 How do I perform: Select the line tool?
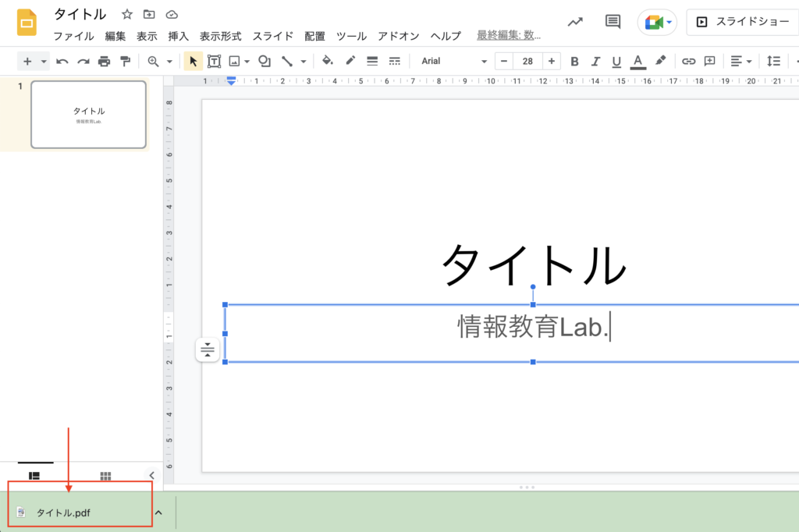coord(287,62)
